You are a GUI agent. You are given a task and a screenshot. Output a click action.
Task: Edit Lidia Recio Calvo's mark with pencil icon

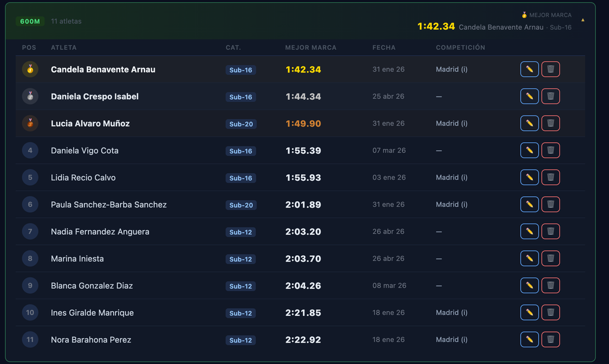pyautogui.click(x=529, y=177)
